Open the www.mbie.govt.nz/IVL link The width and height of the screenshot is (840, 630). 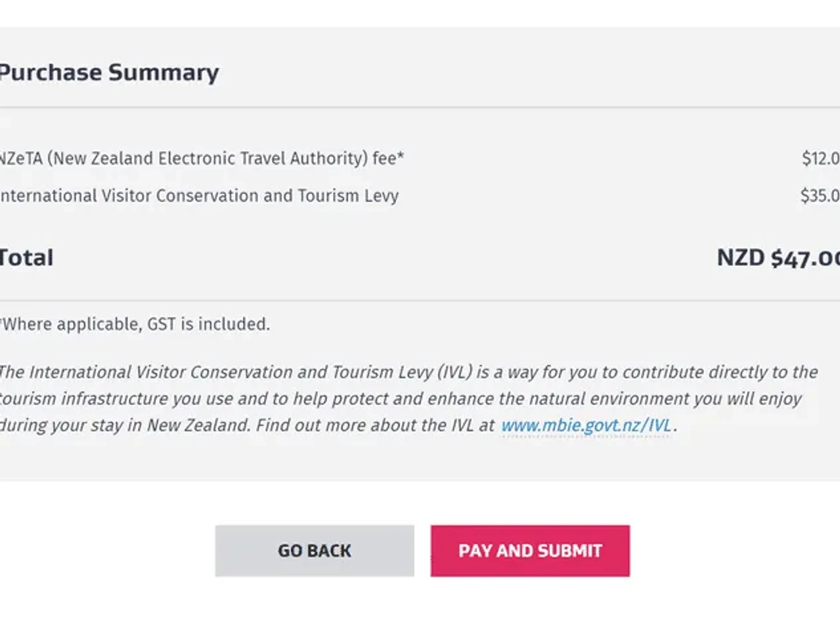(x=586, y=425)
